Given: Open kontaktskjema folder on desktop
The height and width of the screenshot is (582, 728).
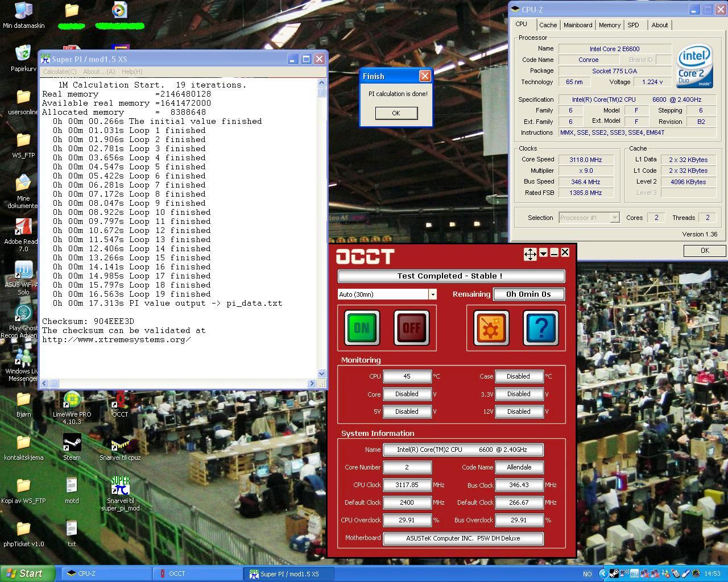Looking at the screenshot, I should point(23,447).
